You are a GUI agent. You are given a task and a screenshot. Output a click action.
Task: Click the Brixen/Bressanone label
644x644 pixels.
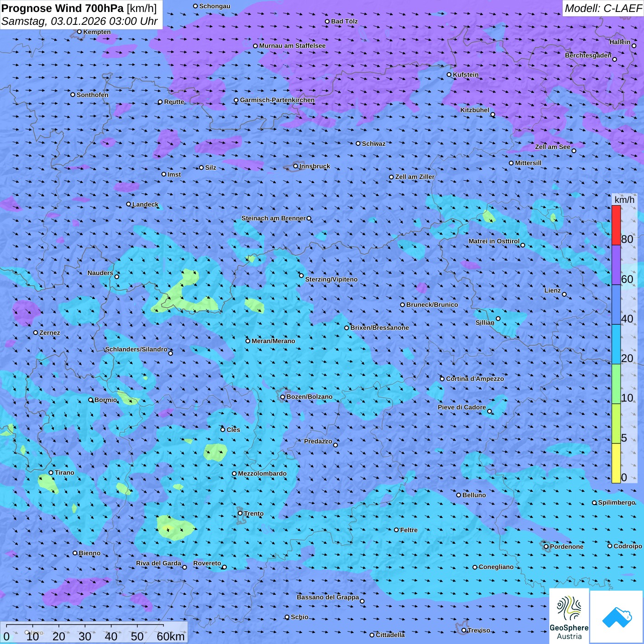click(379, 328)
